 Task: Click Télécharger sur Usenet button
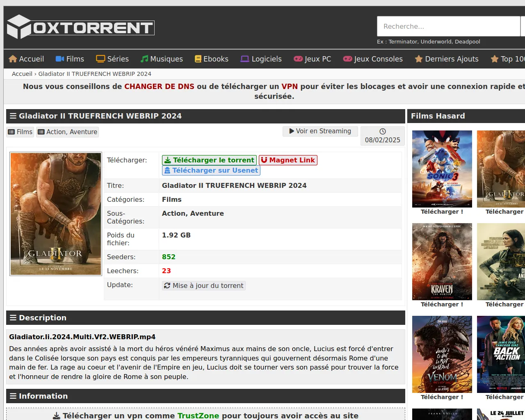[211, 170]
